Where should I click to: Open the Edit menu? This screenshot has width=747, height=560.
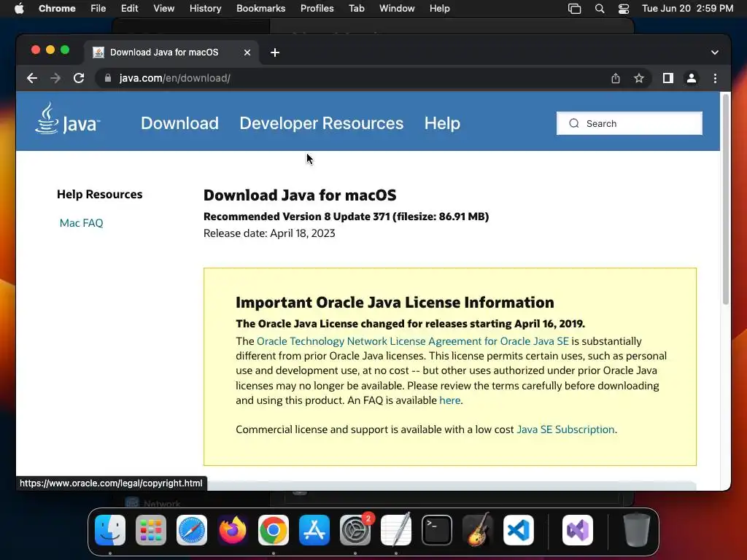(x=130, y=9)
